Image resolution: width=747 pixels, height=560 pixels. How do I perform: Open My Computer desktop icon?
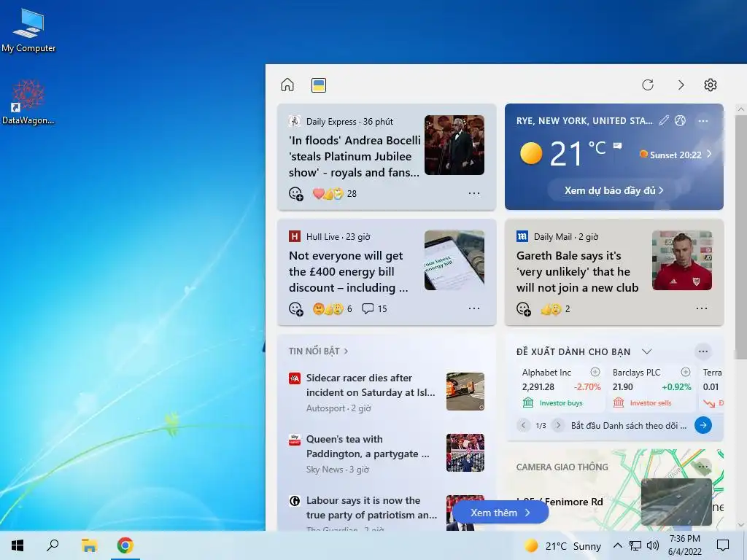pos(28,31)
